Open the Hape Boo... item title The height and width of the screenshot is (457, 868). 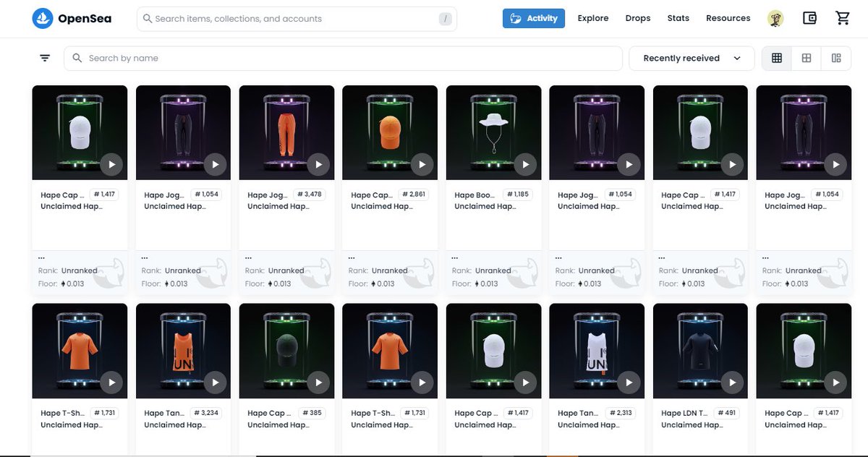pos(475,195)
